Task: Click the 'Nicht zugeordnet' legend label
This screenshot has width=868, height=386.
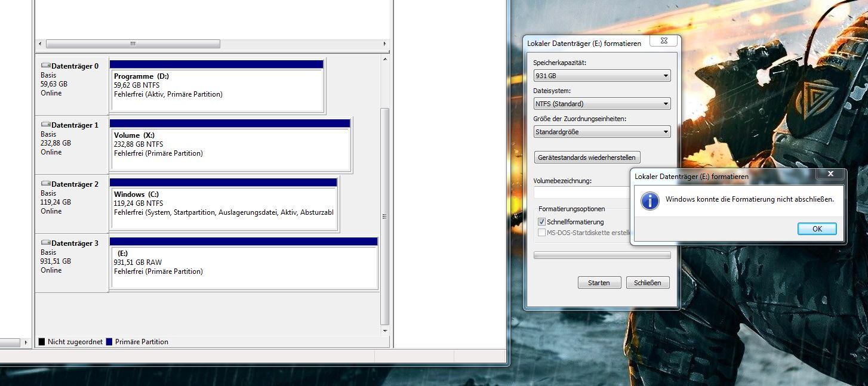Action: point(75,342)
